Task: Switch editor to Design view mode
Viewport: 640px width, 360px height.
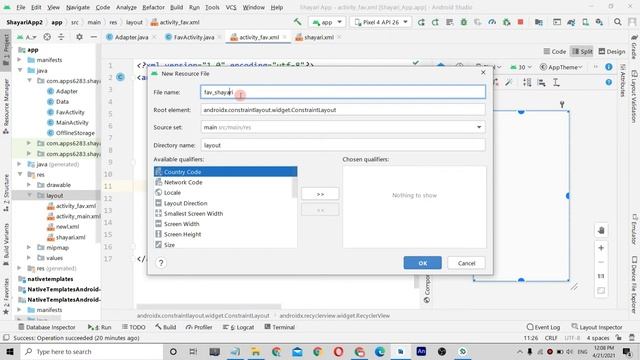Action: [611, 51]
